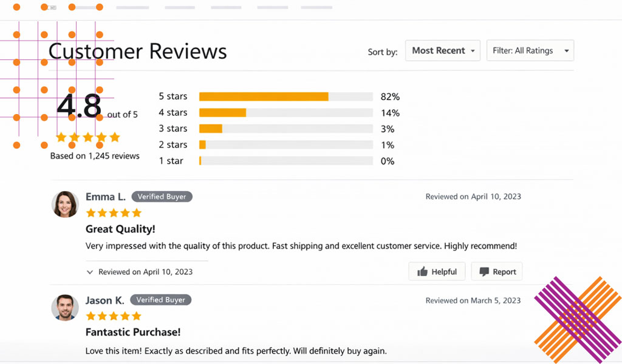Screen dimensions: 622x364
Task: Click Jason K.'s five-star rating icons
Action: coord(114,316)
